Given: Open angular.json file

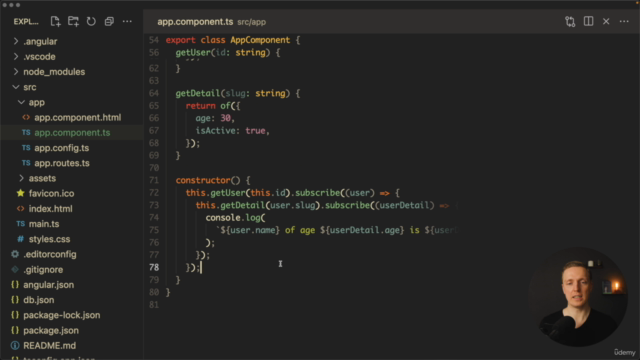Looking at the screenshot, I should pos(49,284).
